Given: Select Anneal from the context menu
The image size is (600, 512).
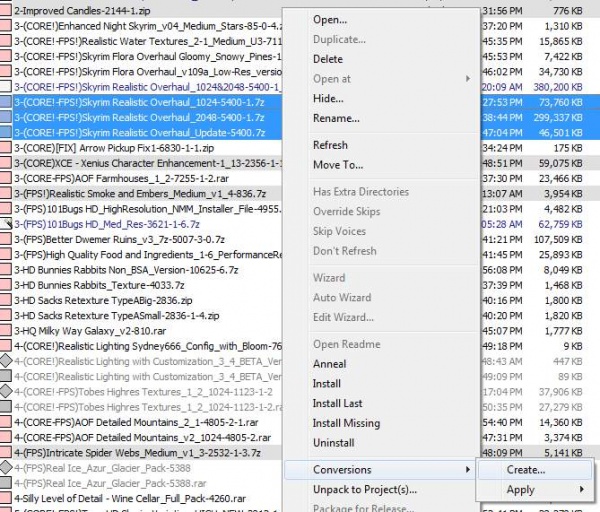Looking at the screenshot, I should tap(329, 364).
